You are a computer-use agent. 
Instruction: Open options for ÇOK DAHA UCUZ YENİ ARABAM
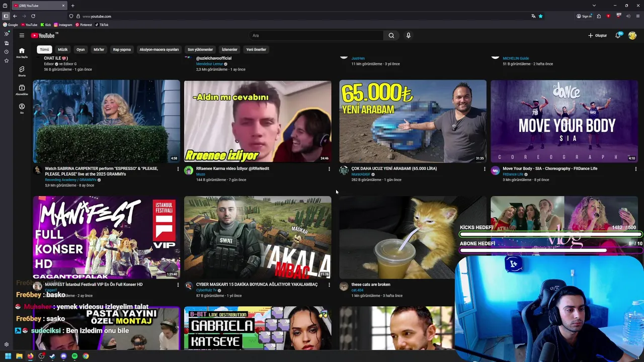tap(485, 169)
